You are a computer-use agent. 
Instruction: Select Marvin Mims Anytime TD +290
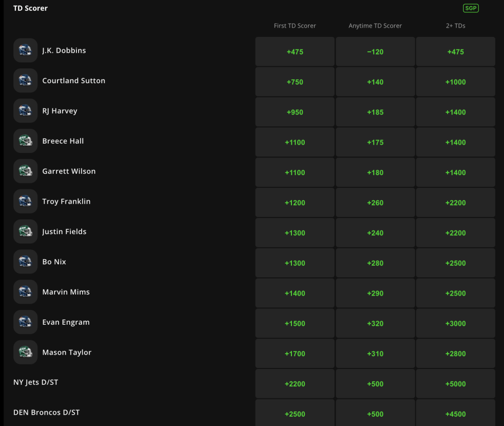(375, 293)
